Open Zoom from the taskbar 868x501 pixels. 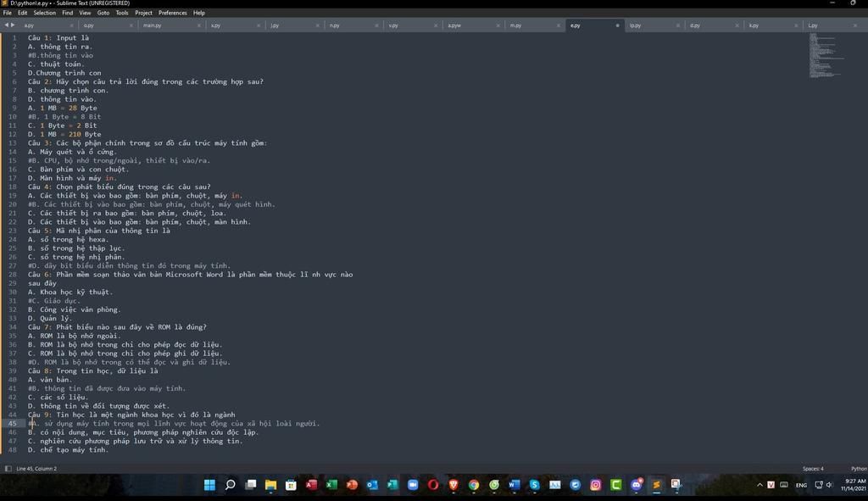click(x=413, y=485)
